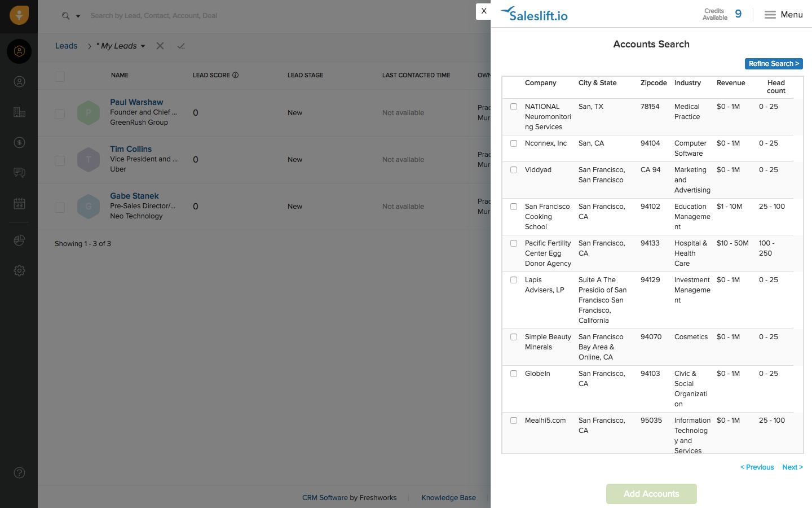The height and width of the screenshot is (508, 812).
Task: Click the Leads breadcrumb link
Action: [x=66, y=46]
